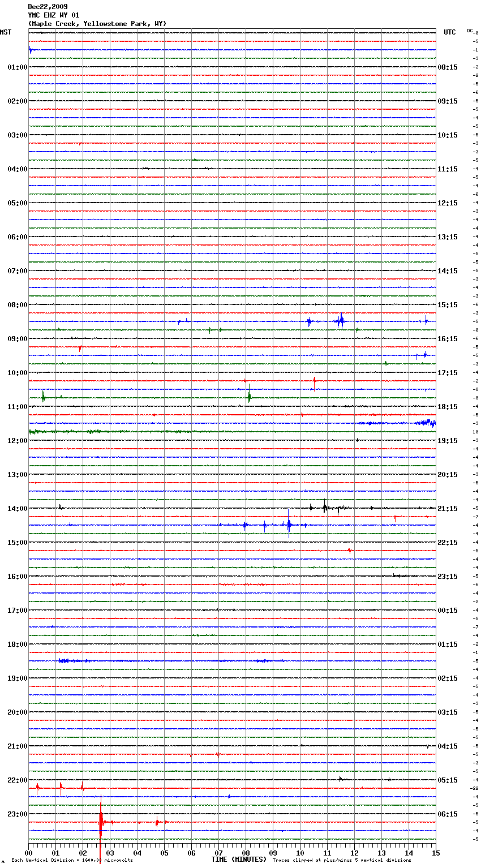
Task: Click the 12:15 UTC time label
Action: click(x=448, y=203)
